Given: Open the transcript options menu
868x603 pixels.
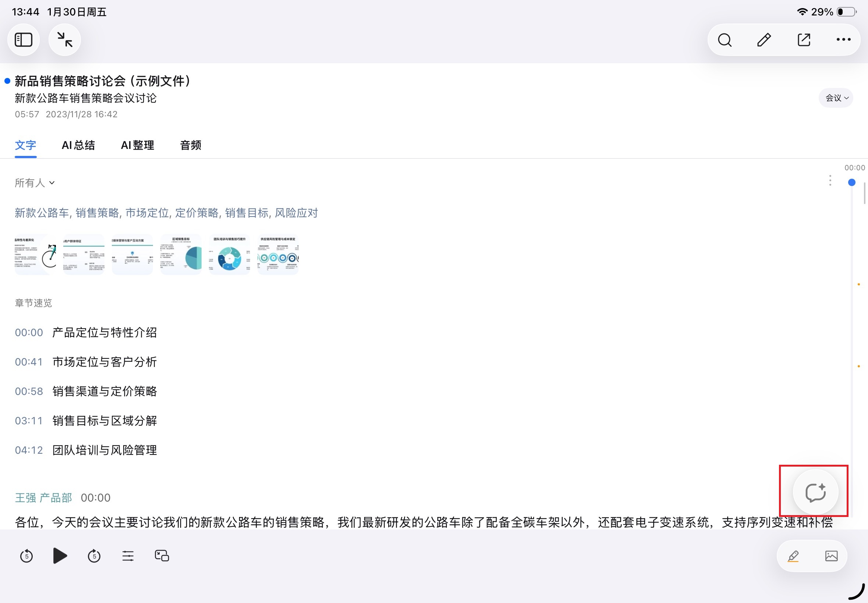Looking at the screenshot, I should tap(830, 181).
